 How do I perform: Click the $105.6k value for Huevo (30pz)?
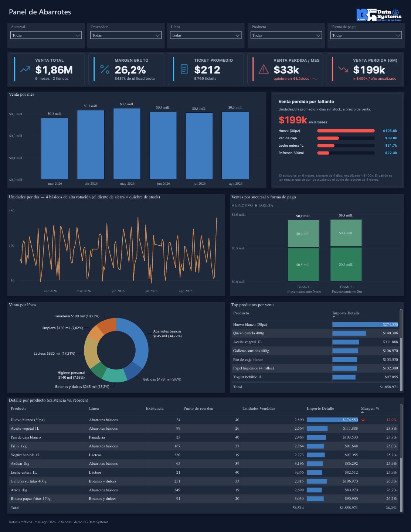pyautogui.click(x=390, y=131)
